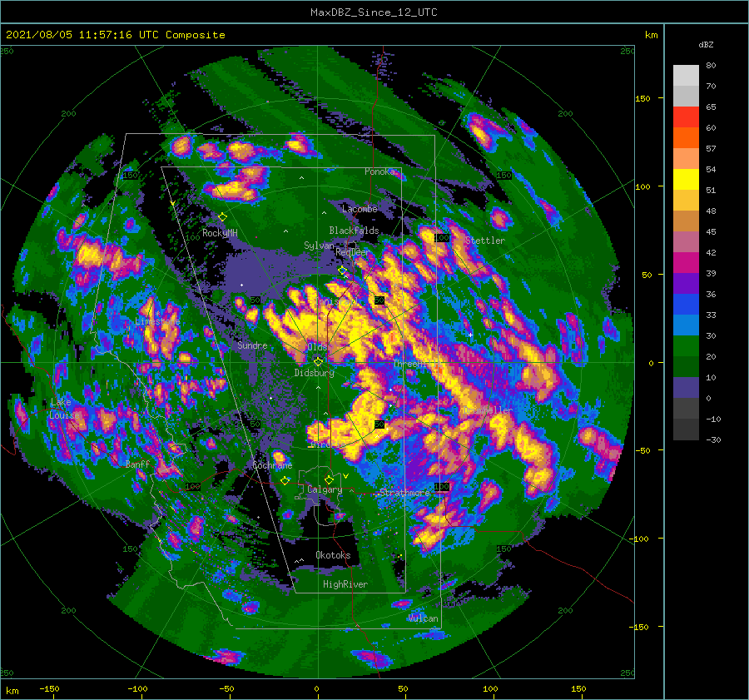Viewport: 749px width, 700px height.
Task: Select the Limestone label
Action: [157, 321]
